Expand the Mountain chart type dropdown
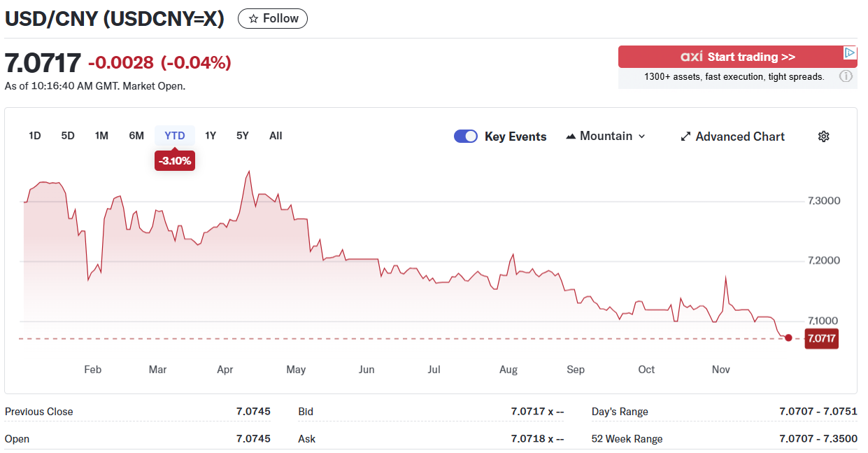 (x=606, y=137)
